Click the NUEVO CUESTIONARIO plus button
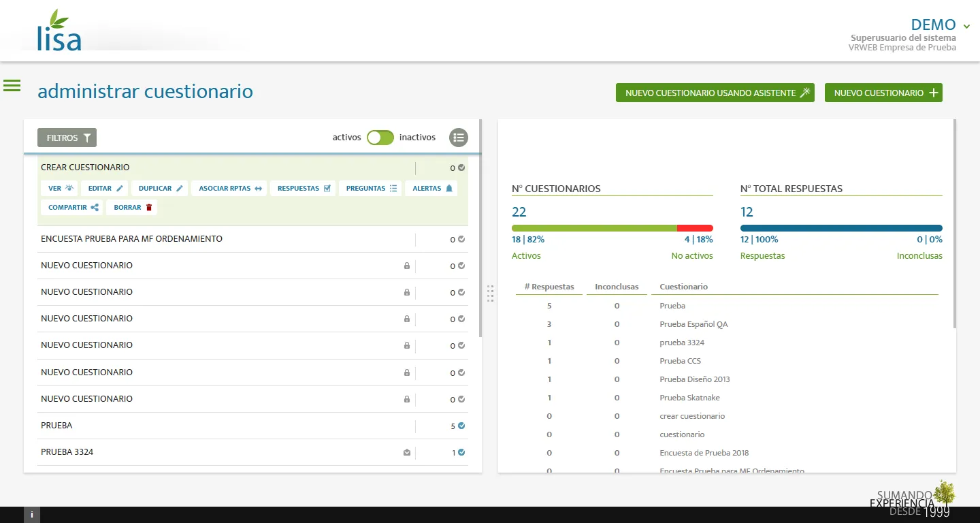Image resolution: width=980 pixels, height=523 pixels. tap(883, 93)
